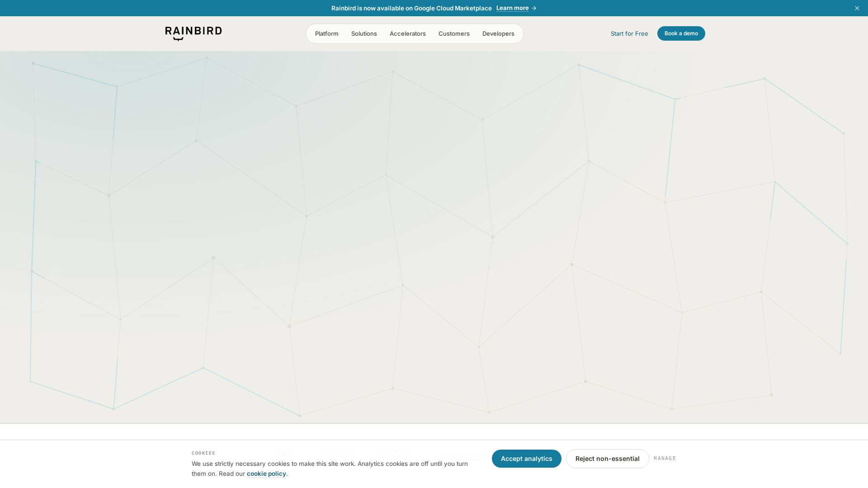
Task: Accept analytics cookies
Action: (x=526, y=459)
